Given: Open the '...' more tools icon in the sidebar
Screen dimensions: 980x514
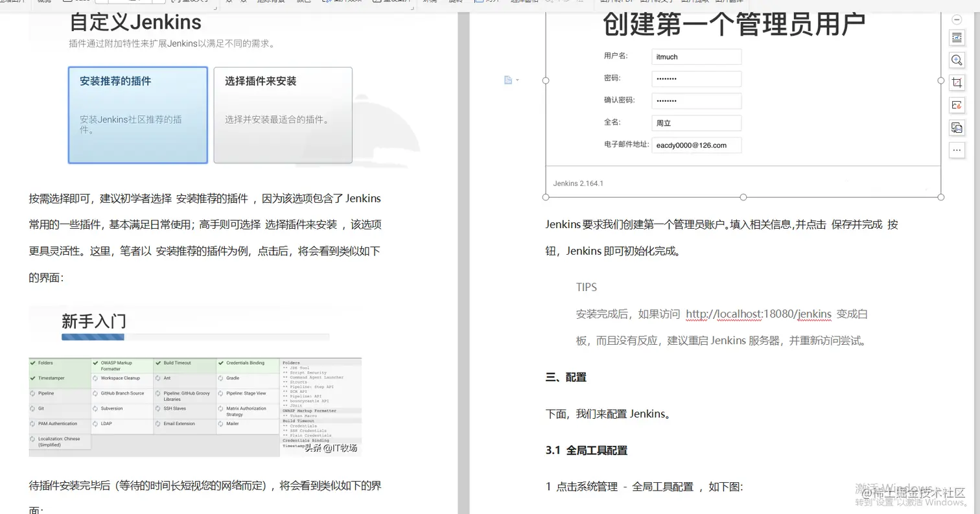Looking at the screenshot, I should click(957, 150).
